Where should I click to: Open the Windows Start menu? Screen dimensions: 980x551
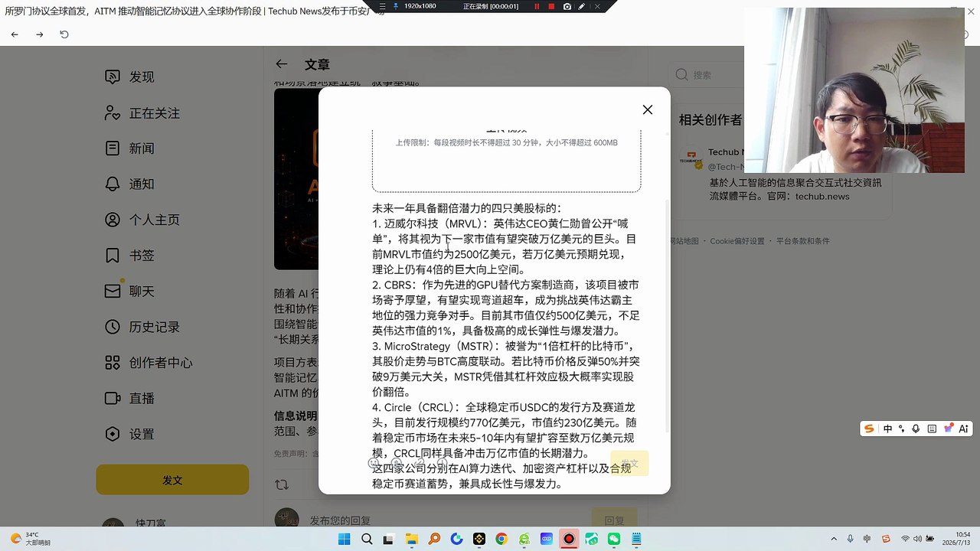[x=344, y=539]
